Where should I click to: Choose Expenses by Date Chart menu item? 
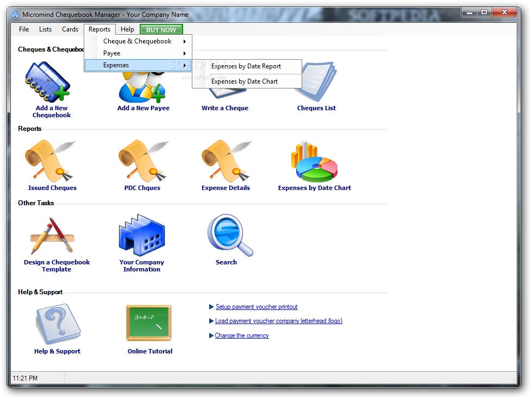coord(247,81)
